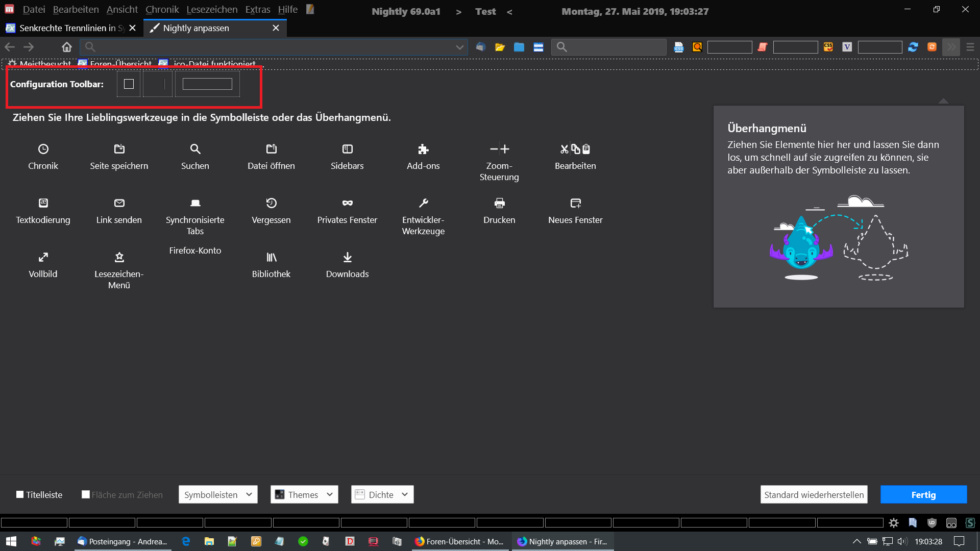980x551 pixels.
Task: Click the Bibliothek library icon
Action: pyautogui.click(x=271, y=257)
